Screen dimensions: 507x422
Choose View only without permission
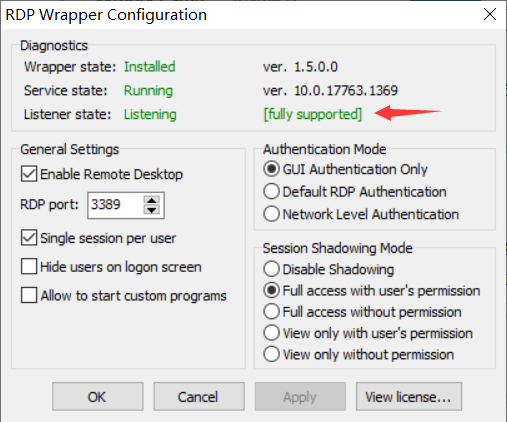point(271,354)
